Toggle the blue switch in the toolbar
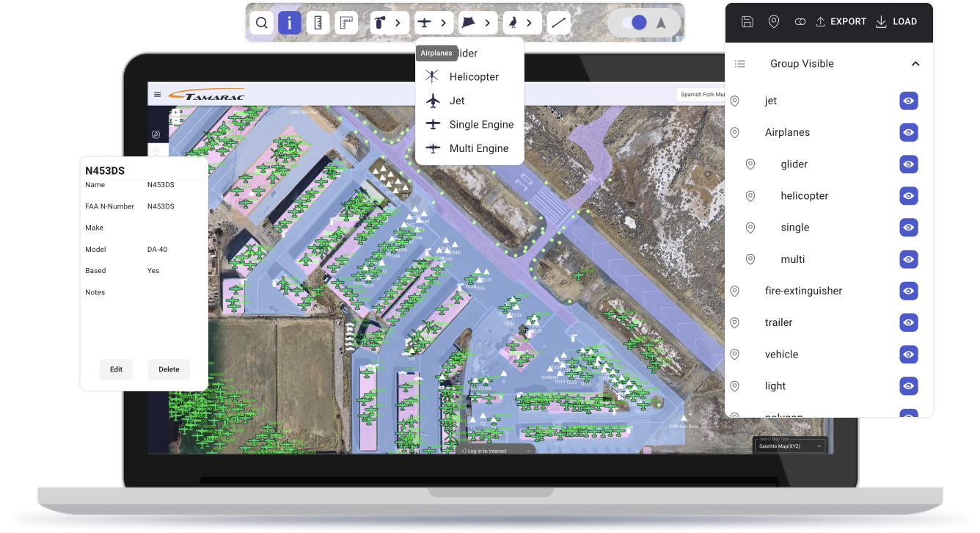Viewport: 980px width, 533px height. coord(635,23)
